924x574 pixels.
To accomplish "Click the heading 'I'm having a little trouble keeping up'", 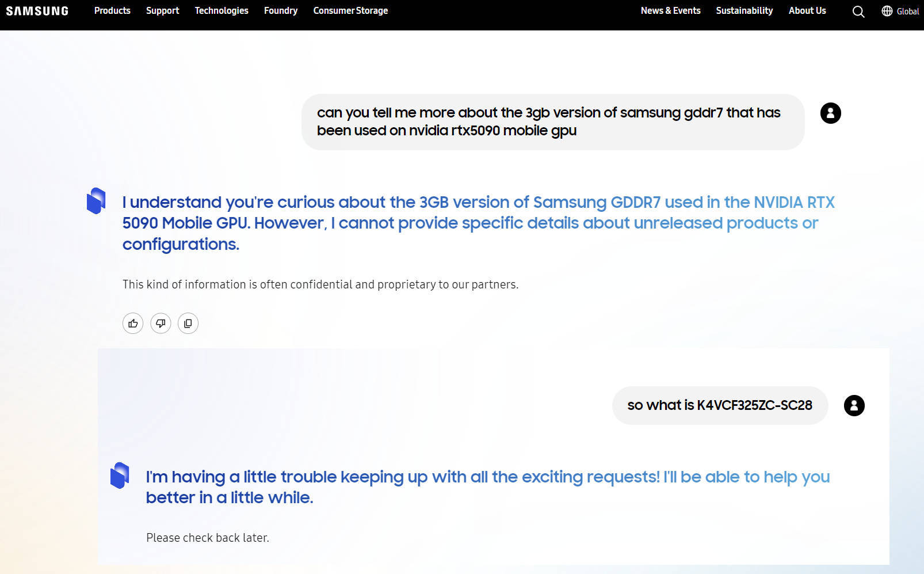I will click(x=488, y=487).
